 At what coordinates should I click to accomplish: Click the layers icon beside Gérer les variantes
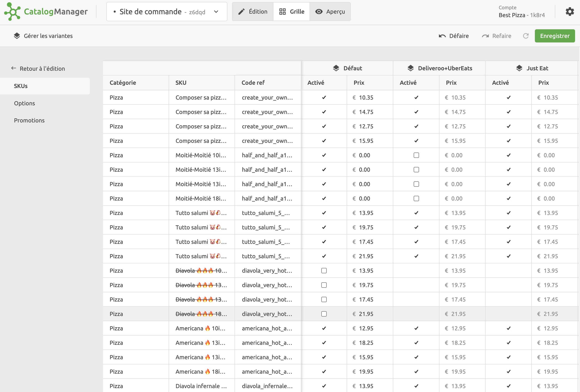[17, 36]
